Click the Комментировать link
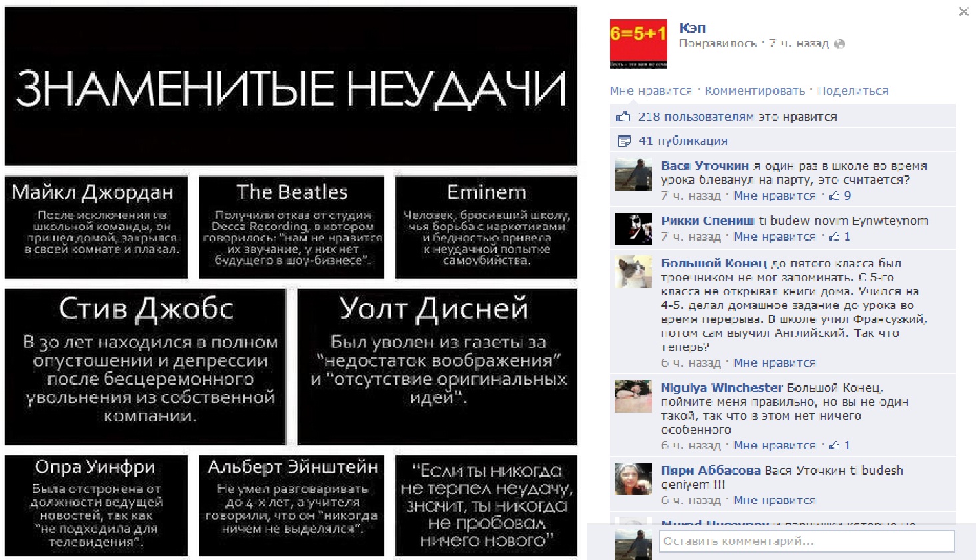Screen dimensions: 978x560 (755, 91)
